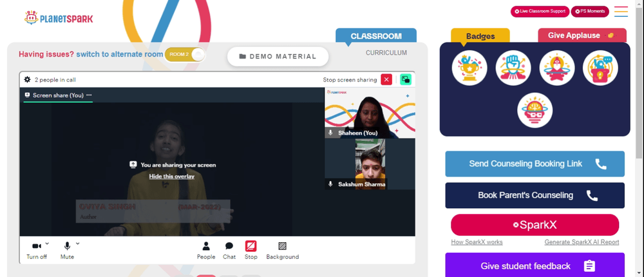Select the Screen share (You) tab

pos(58,95)
